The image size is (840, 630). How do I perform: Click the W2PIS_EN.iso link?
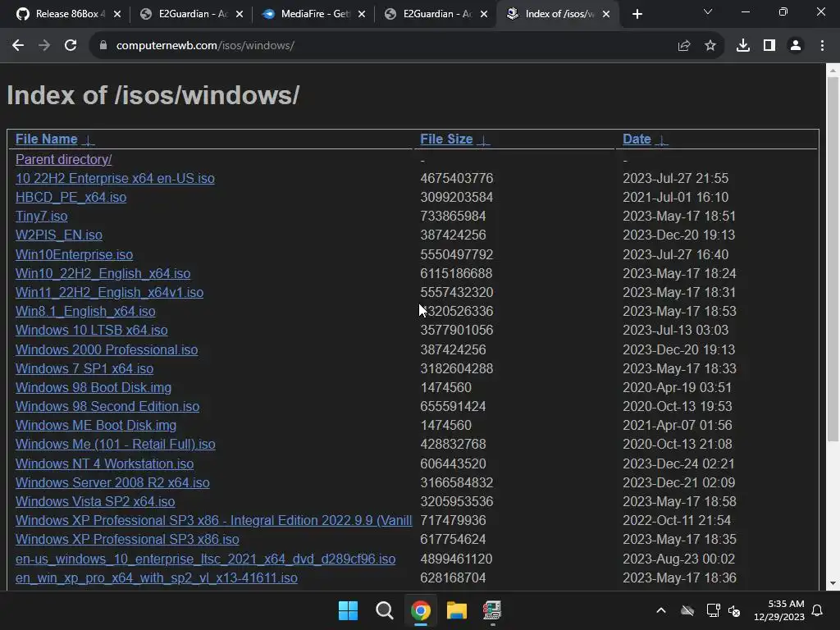pyautogui.click(x=59, y=235)
